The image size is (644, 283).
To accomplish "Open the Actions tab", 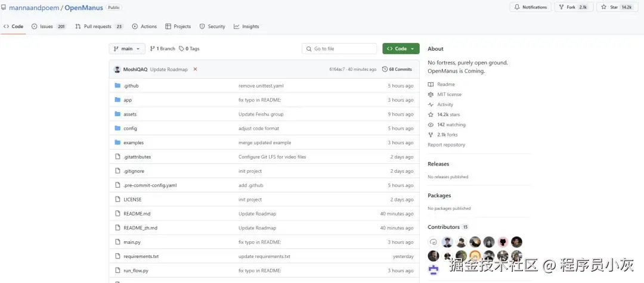I will coord(144,26).
